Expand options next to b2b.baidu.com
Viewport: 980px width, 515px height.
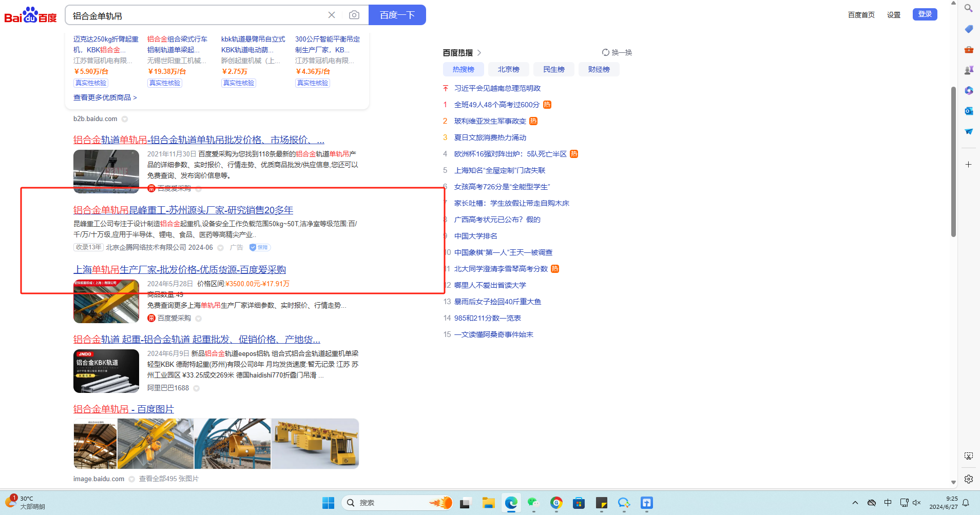pyautogui.click(x=125, y=119)
